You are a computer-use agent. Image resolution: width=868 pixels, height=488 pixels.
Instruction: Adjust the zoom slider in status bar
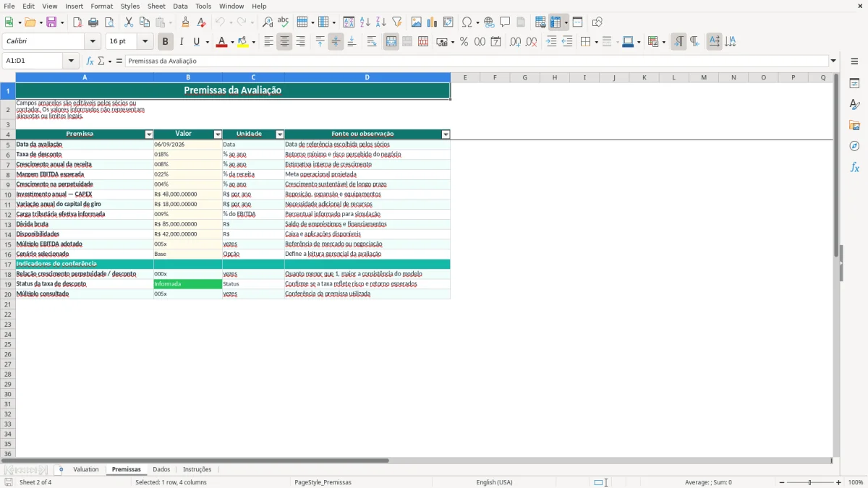810,482
